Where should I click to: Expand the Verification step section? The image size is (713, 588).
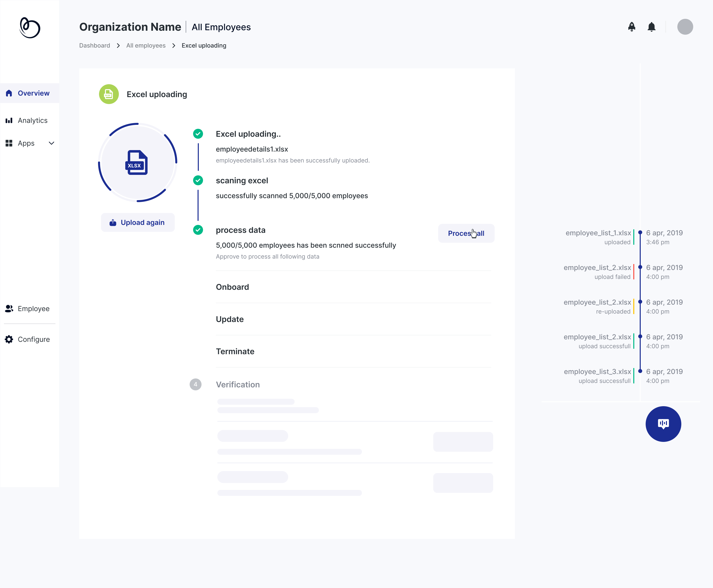(x=238, y=384)
